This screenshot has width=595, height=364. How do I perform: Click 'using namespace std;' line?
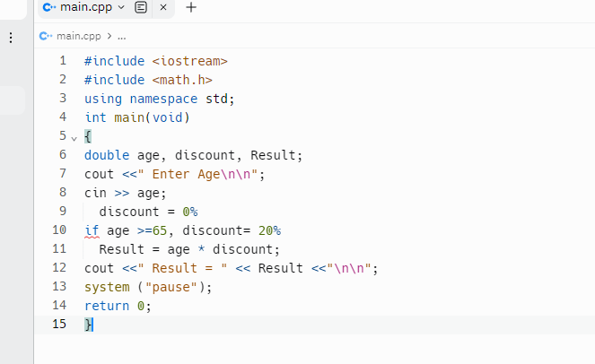[160, 99]
